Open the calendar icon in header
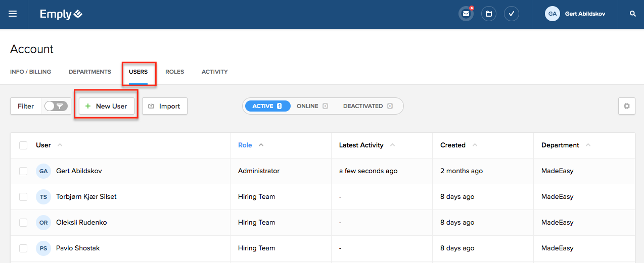The image size is (644, 263). (x=489, y=14)
